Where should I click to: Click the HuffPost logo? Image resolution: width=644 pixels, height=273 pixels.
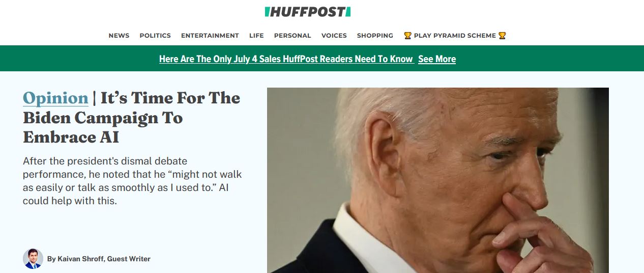[x=308, y=12]
